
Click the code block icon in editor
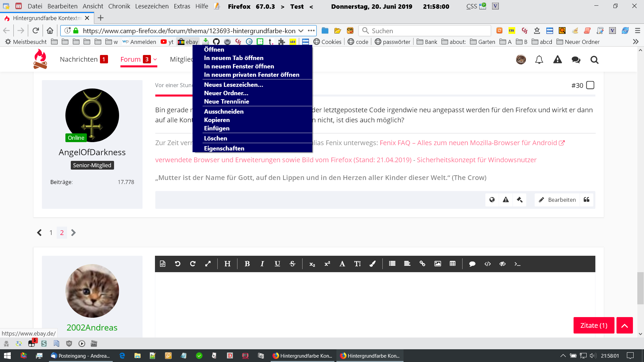click(x=487, y=264)
